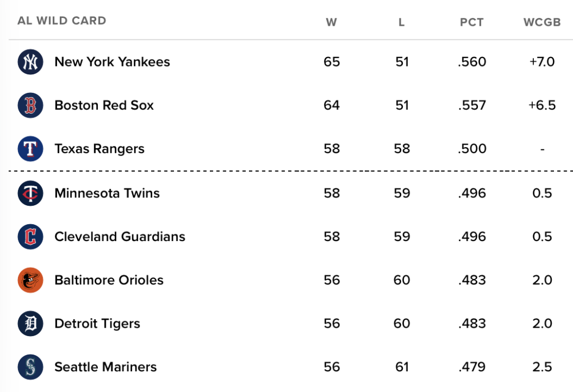The width and height of the screenshot is (573, 392).
Task: Open the New York Yankees team link
Action: [x=112, y=62]
